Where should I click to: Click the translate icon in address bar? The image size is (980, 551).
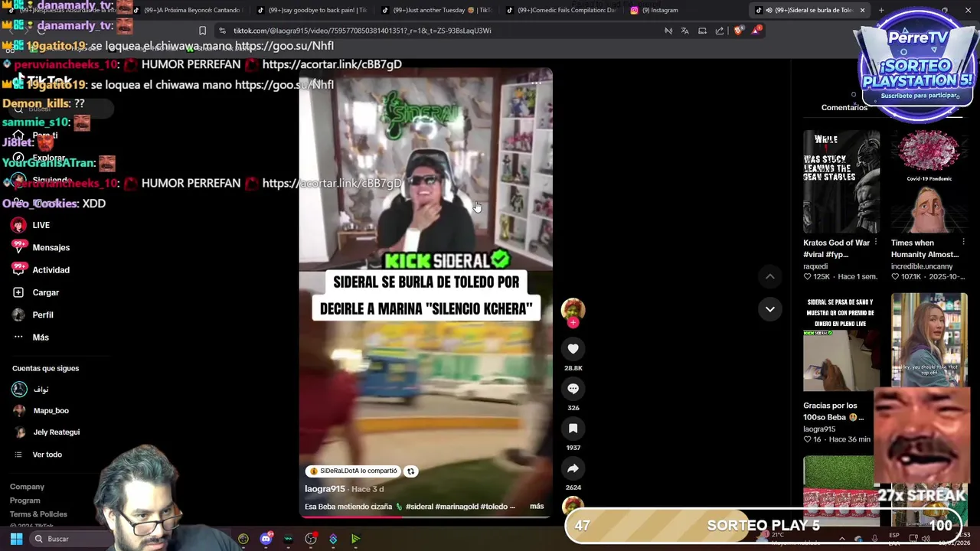(x=684, y=31)
